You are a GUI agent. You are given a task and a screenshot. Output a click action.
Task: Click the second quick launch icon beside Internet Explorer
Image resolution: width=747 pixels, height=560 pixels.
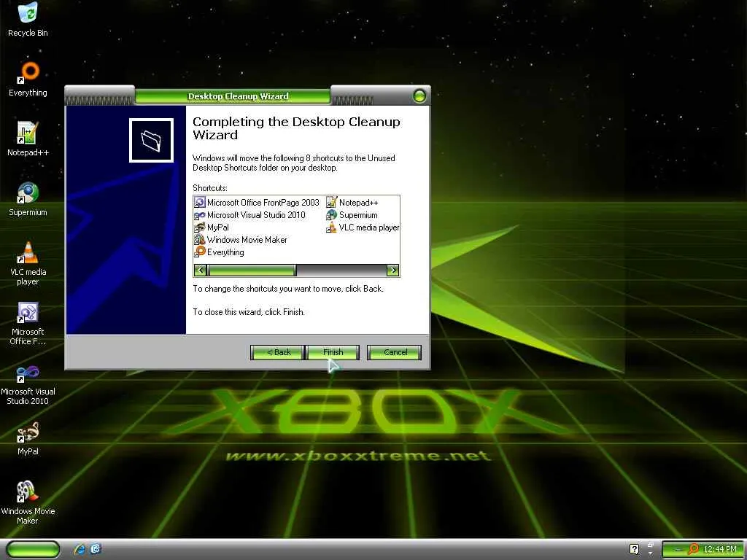click(x=96, y=549)
